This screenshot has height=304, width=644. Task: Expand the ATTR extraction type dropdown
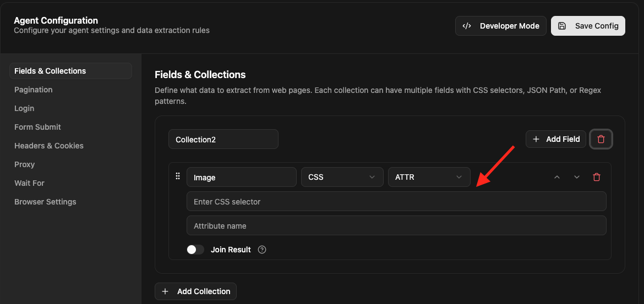(x=429, y=178)
